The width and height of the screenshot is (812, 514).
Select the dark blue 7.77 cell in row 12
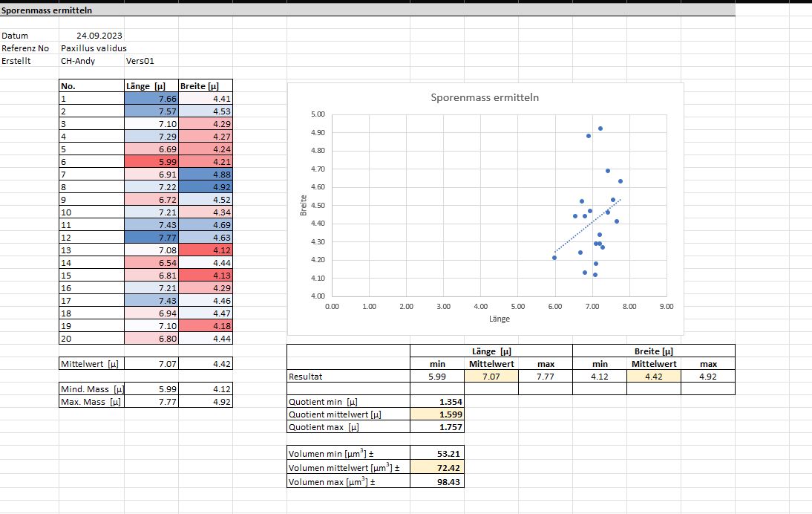point(151,238)
